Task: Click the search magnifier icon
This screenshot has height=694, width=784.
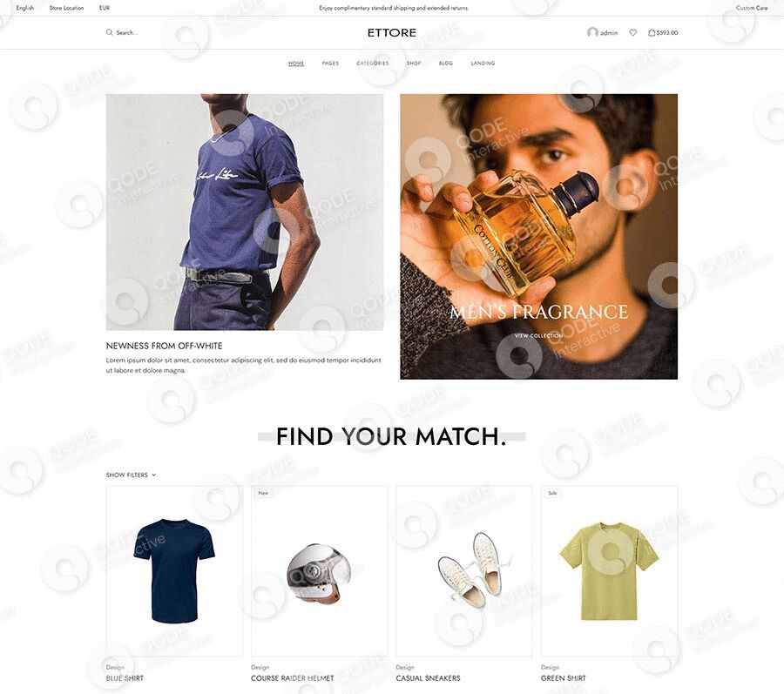Action: pyautogui.click(x=109, y=32)
